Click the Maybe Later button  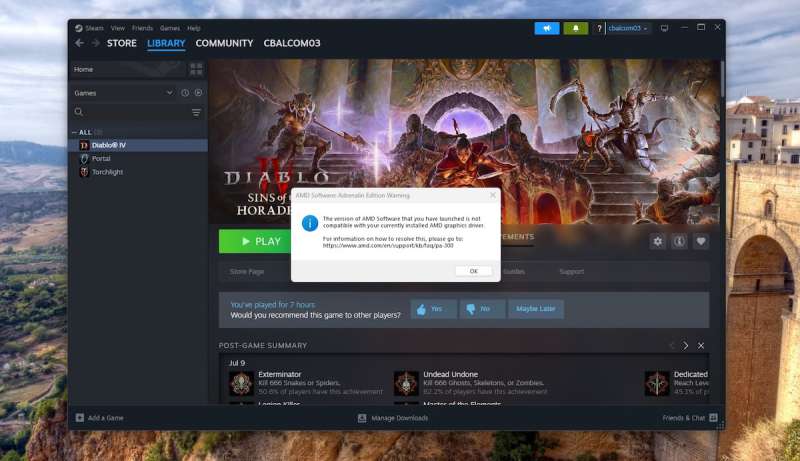(x=536, y=309)
